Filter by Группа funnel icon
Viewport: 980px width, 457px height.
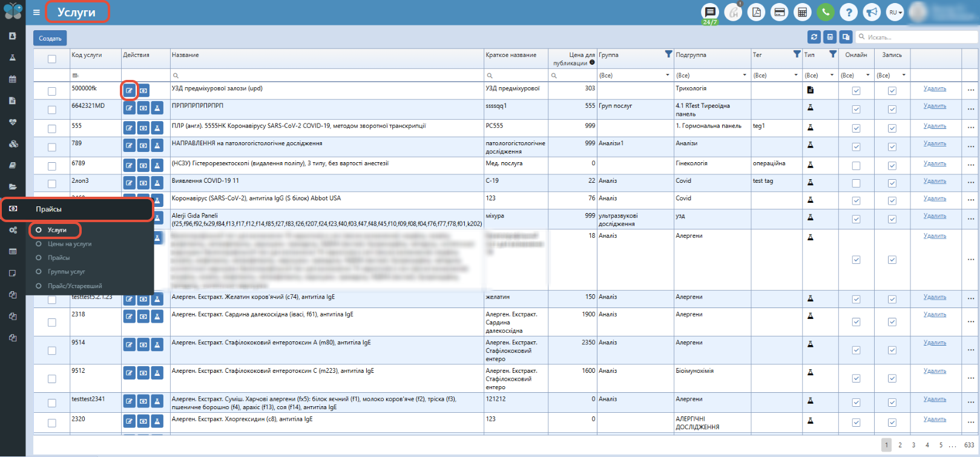(668, 54)
